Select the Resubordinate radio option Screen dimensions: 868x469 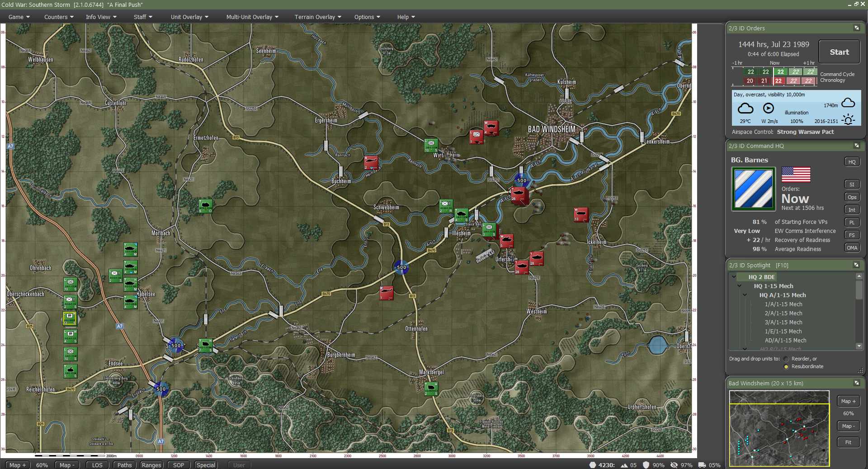pyautogui.click(x=786, y=367)
